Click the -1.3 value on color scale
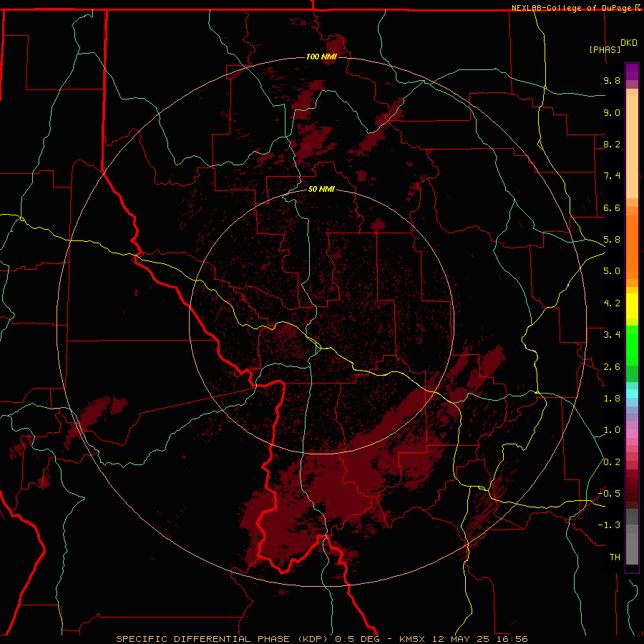 [609, 525]
